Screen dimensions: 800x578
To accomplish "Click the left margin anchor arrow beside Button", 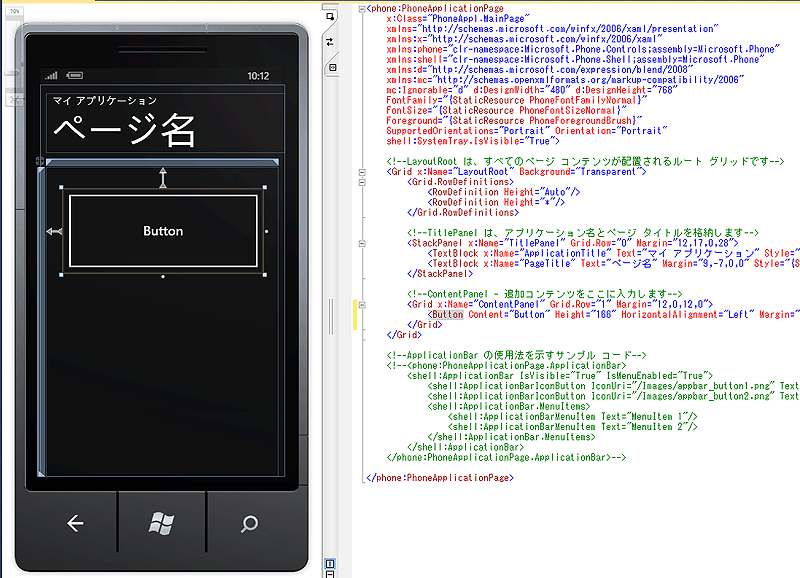I will pyautogui.click(x=54, y=232).
